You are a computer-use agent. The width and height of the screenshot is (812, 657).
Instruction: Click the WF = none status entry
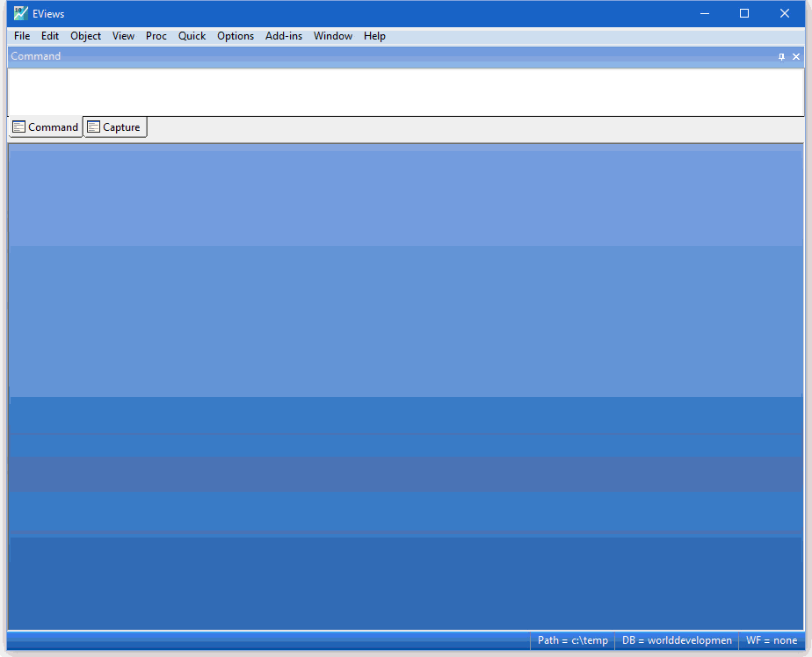[771, 640]
